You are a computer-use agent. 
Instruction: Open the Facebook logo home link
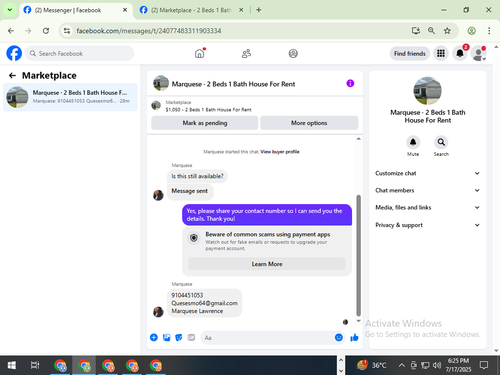pyautogui.click(x=14, y=53)
